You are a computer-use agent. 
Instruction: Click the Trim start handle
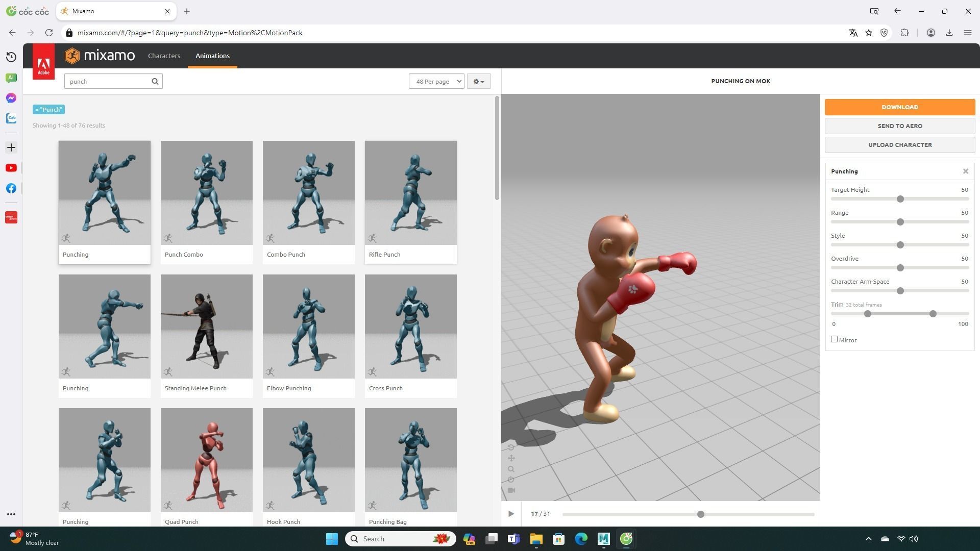(x=867, y=314)
